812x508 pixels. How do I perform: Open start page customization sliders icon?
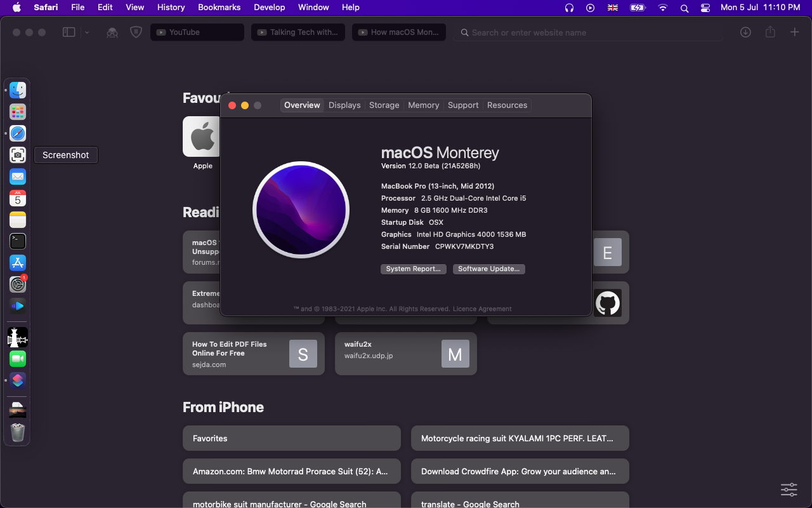click(789, 489)
